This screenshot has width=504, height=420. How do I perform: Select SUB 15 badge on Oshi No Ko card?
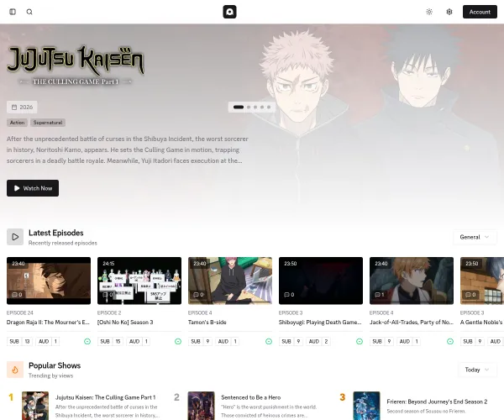pos(110,341)
